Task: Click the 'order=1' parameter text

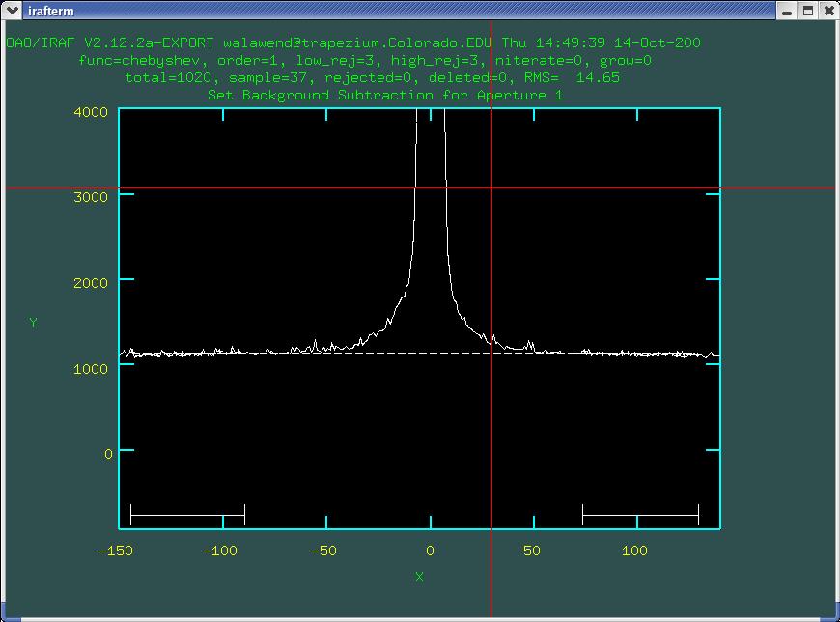Action: (246, 61)
